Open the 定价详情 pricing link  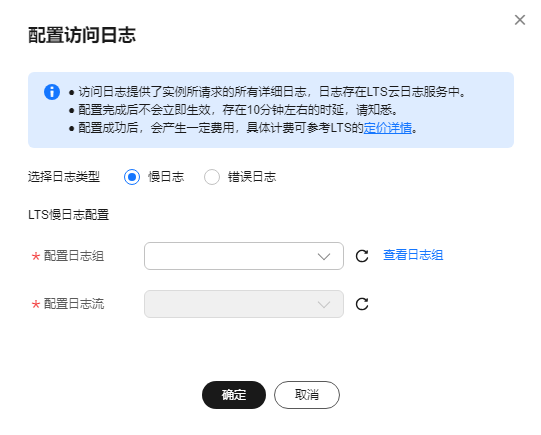tap(388, 128)
